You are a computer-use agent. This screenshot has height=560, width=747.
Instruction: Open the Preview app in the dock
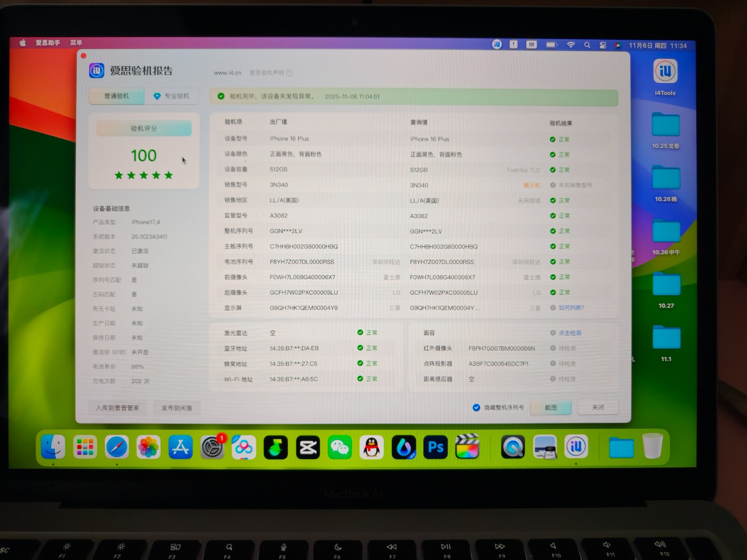tap(545, 447)
